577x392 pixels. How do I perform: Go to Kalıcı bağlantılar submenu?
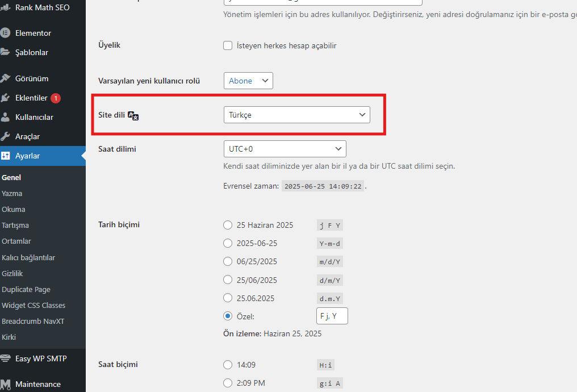coord(28,258)
